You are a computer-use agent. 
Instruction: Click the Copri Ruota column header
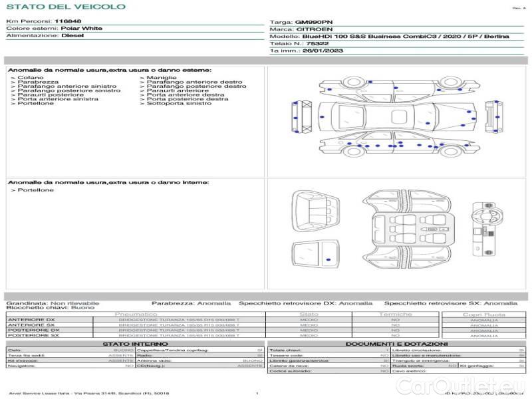point(484,315)
